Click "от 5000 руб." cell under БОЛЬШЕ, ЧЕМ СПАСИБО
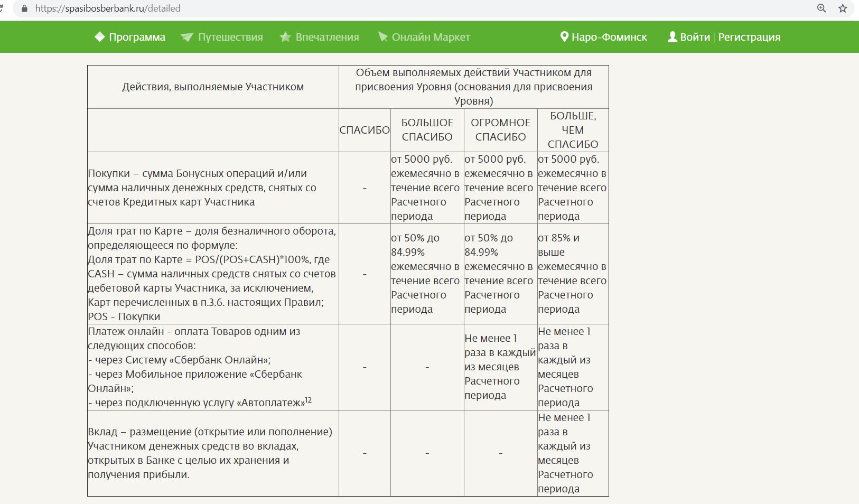The height and width of the screenshot is (504, 859). [x=573, y=188]
